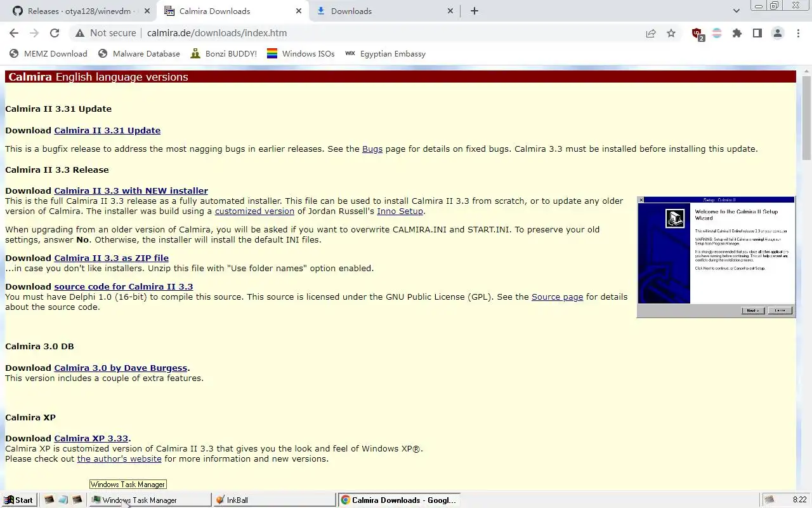812x508 pixels.
Task: Open the Malware Database bookmark
Action: (140, 54)
